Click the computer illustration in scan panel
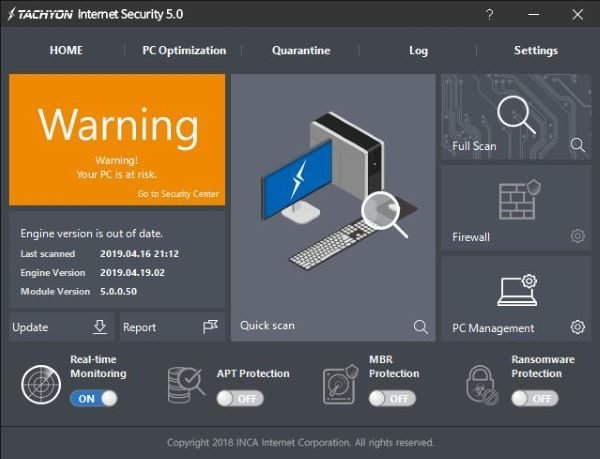 pyautogui.click(x=339, y=190)
